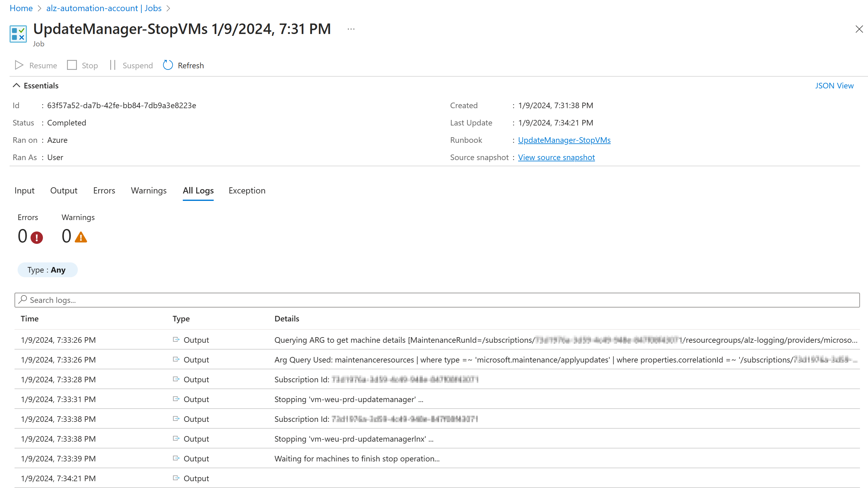
Task: Click the Status value Completed
Action: [x=67, y=122]
